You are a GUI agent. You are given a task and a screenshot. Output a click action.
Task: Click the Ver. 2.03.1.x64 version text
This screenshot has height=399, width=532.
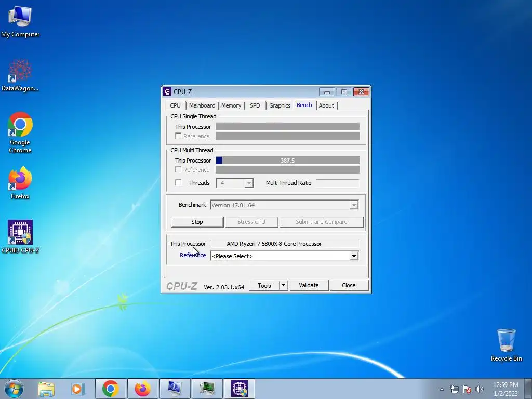coord(224,287)
